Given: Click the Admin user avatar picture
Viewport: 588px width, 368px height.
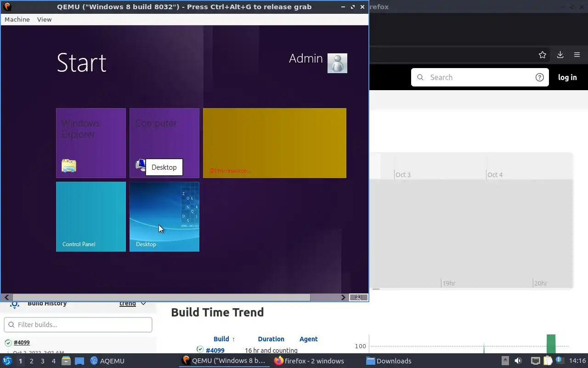Looking at the screenshot, I should pyautogui.click(x=337, y=63).
